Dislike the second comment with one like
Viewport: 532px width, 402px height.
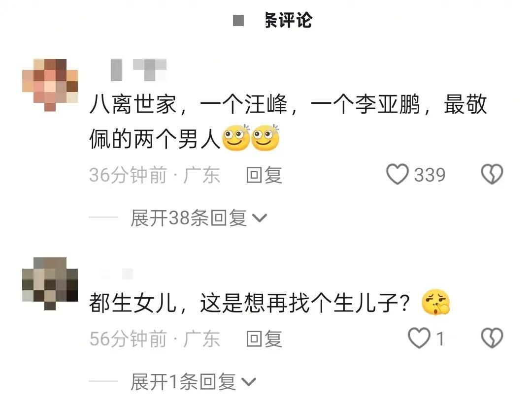pos(492,338)
